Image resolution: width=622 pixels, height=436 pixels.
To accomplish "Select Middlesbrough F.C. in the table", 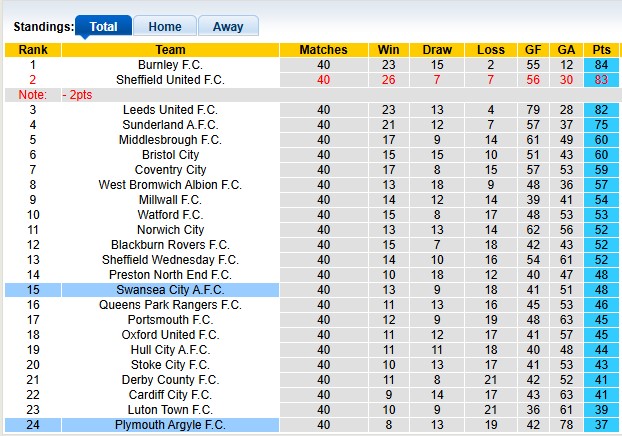I will coord(170,140).
